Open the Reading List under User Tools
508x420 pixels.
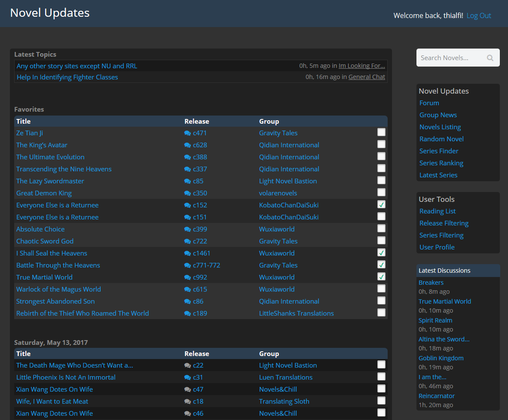tap(437, 211)
